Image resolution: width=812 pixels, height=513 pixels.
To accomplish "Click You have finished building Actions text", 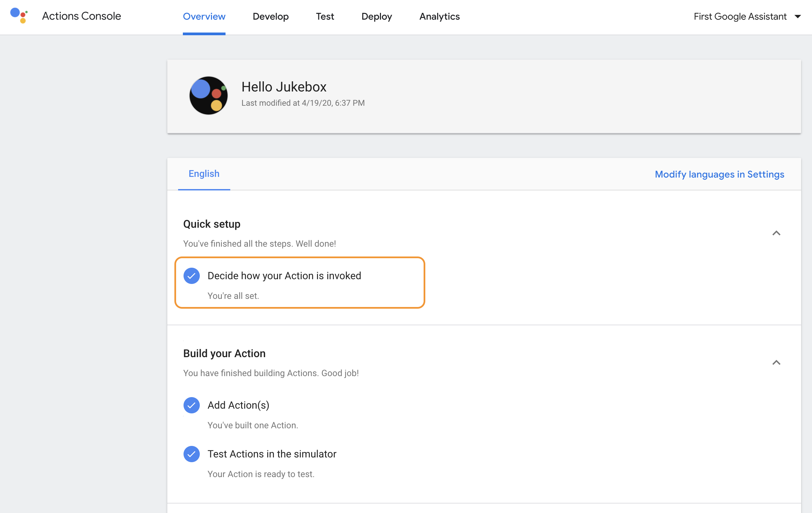I will 271,373.
